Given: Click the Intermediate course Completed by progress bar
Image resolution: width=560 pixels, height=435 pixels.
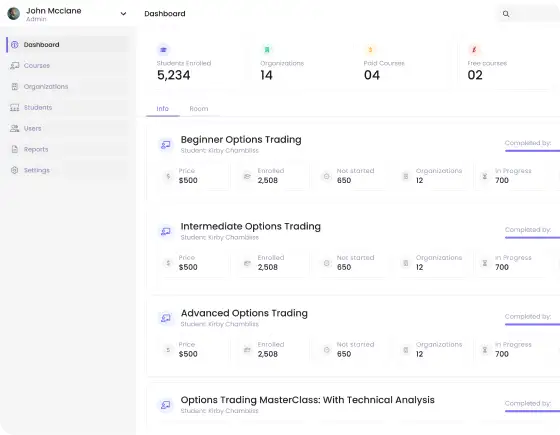Looking at the screenshot, I should (532, 238).
